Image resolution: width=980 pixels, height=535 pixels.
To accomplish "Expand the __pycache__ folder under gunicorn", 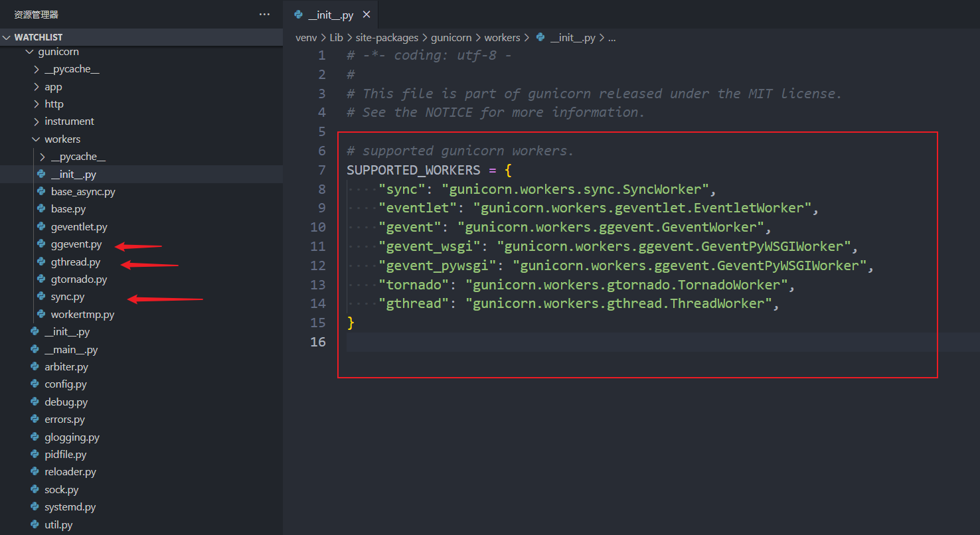I will click(x=141, y=69).
